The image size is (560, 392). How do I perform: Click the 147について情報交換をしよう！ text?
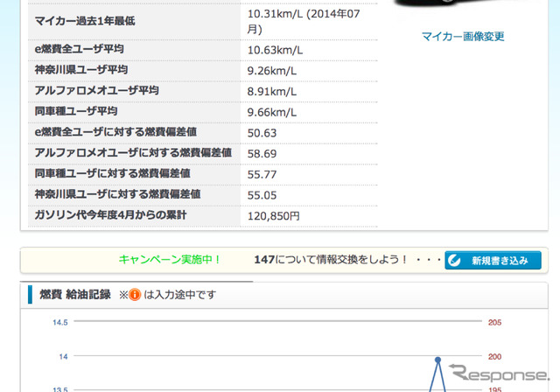tap(331, 260)
